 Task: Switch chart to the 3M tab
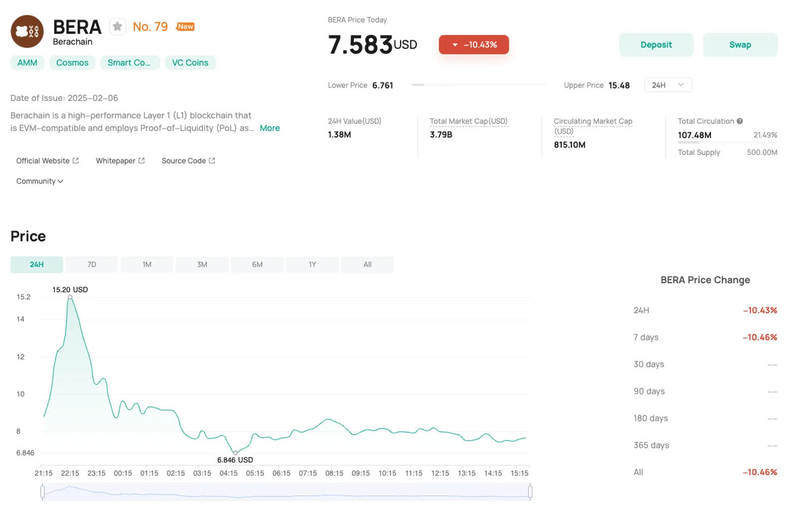[202, 265]
